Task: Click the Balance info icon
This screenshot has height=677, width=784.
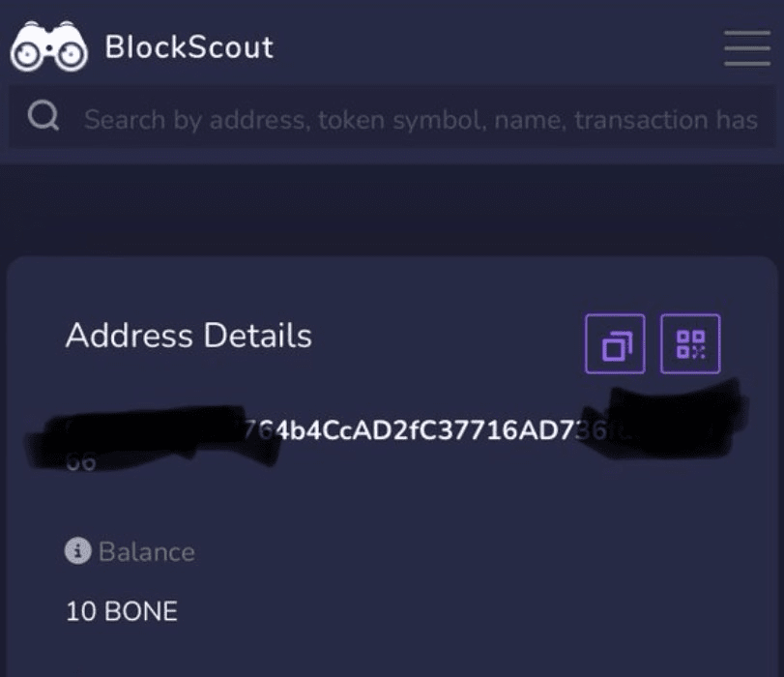Action: pos(77,551)
